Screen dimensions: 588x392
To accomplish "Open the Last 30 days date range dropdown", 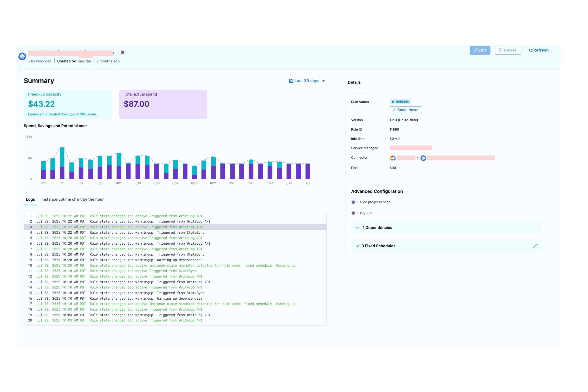I will [307, 81].
